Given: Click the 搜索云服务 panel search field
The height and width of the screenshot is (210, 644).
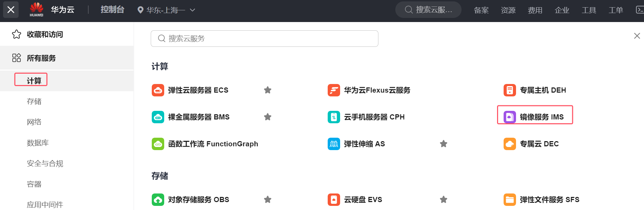Looking at the screenshot, I should click(x=265, y=39).
